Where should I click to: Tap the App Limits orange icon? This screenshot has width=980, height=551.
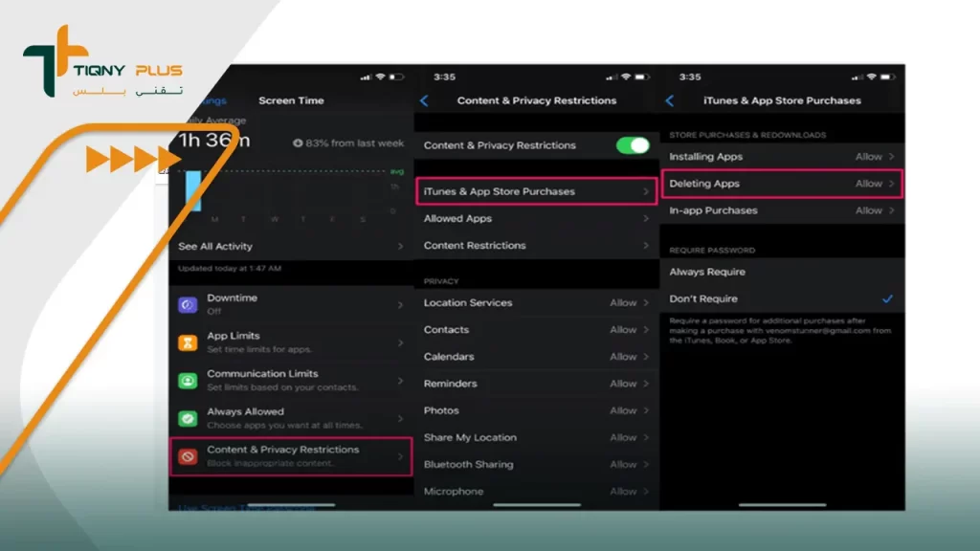tap(188, 342)
